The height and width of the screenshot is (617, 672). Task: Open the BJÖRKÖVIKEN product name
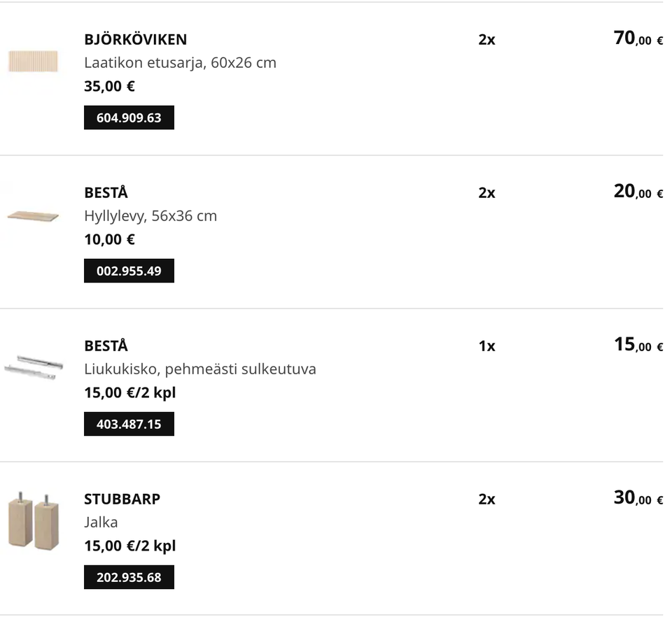135,39
